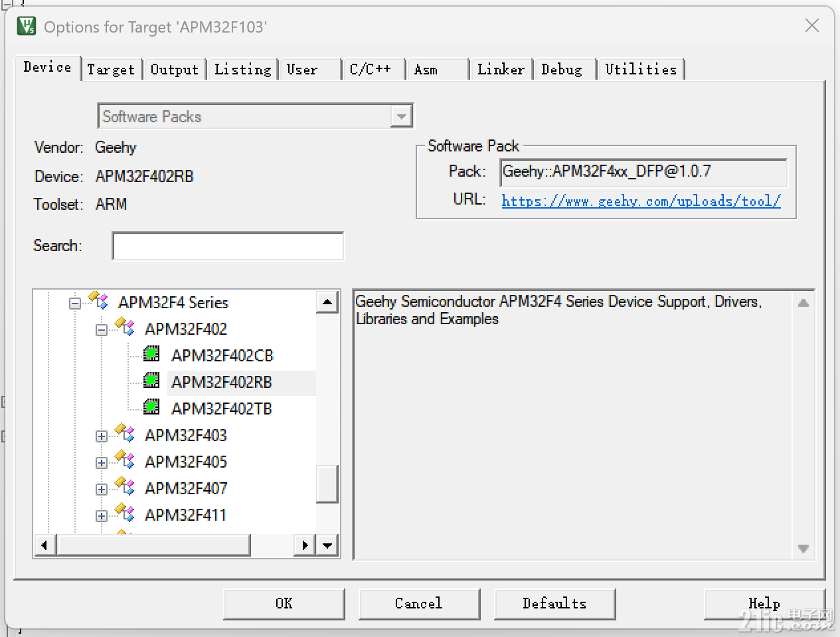
Task: Click the device tree scroll left arrow
Action: pyautogui.click(x=45, y=545)
